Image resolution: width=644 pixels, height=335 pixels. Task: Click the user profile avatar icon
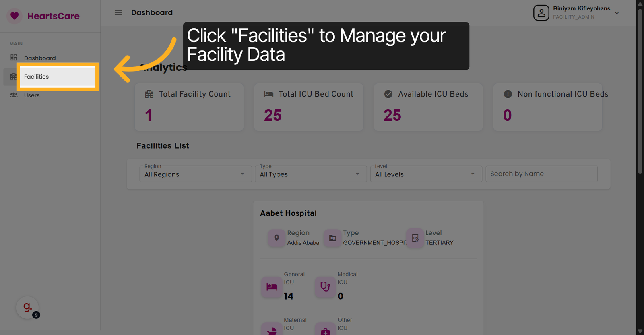541,13
